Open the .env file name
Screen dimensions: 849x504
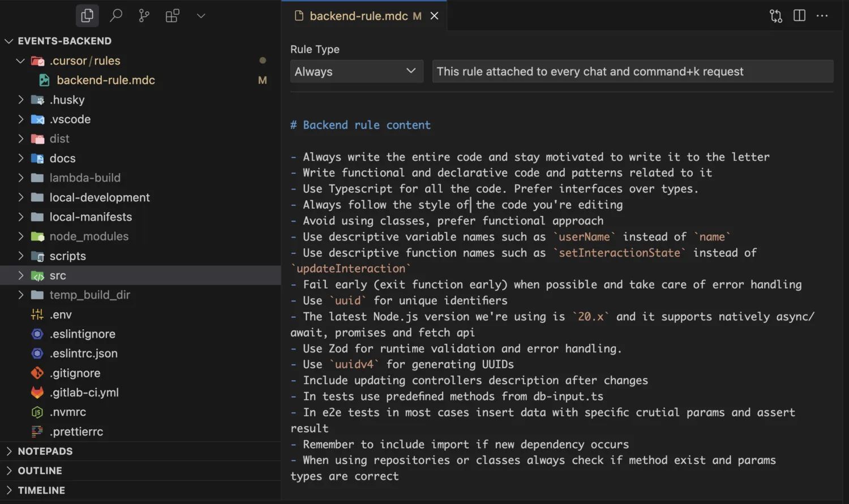pos(61,315)
